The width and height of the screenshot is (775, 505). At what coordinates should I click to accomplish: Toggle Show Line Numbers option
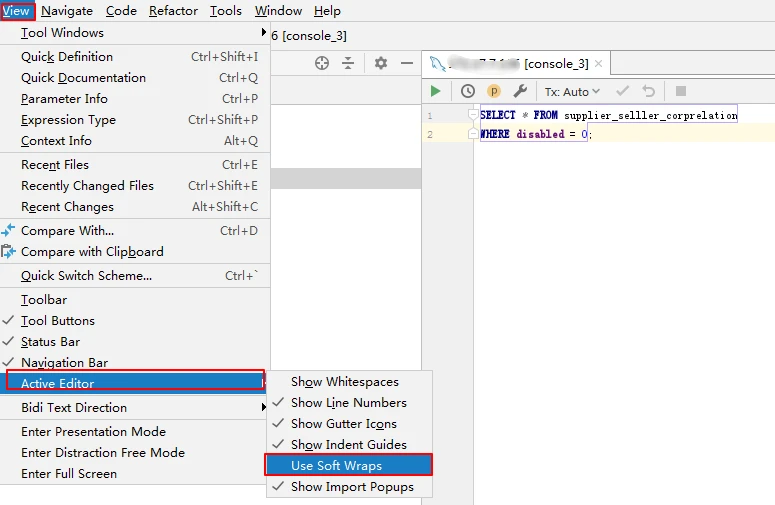(x=349, y=403)
